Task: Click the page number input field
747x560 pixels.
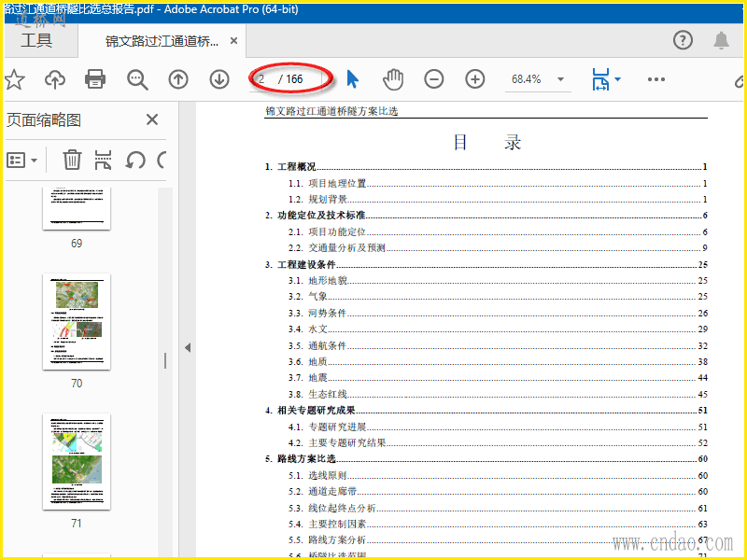Action: [263, 79]
